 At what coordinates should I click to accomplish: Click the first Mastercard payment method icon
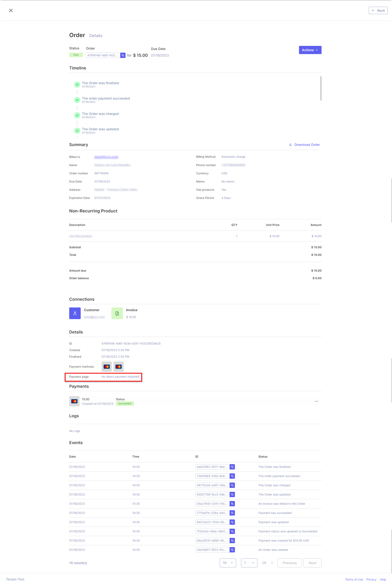click(106, 367)
